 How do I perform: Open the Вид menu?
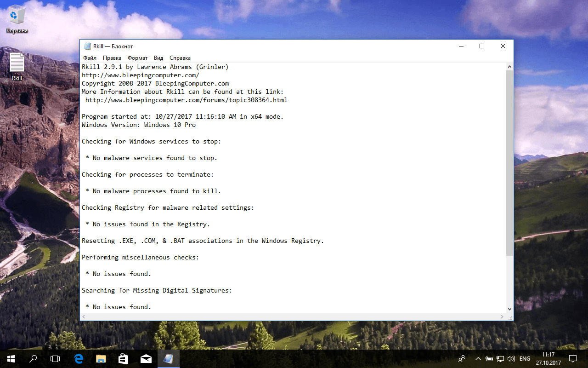point(158,58)
